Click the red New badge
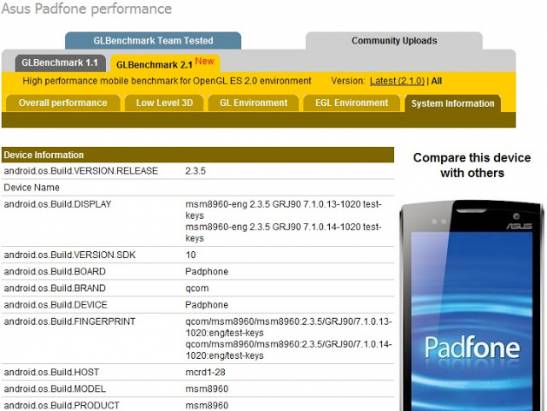The width and height of the screenshot is (547, 411). 204,61
